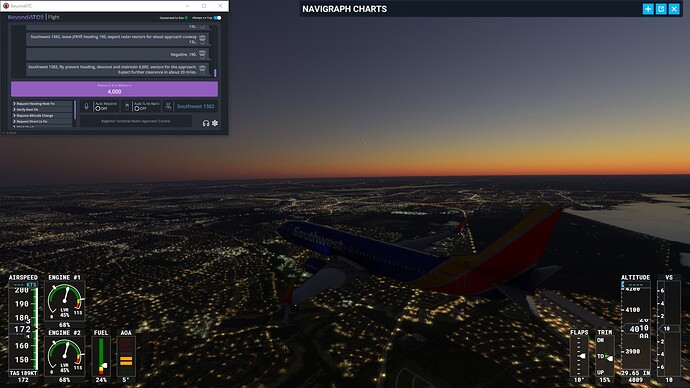Open BeyondATC settings gear icon

pos(215,123)
